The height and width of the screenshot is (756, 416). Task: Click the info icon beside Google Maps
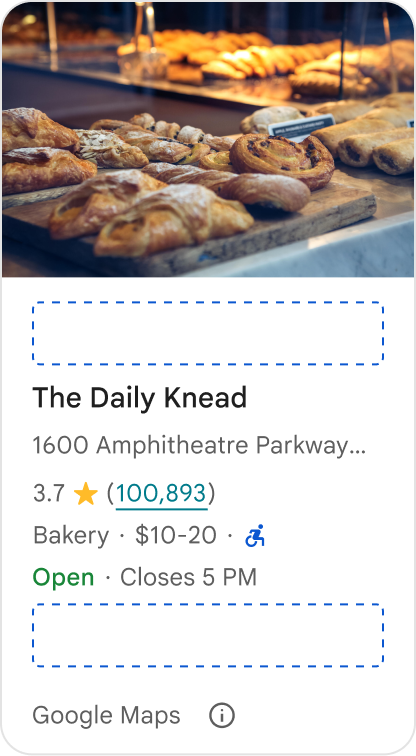pyautogui.click(x=222, y=715)
